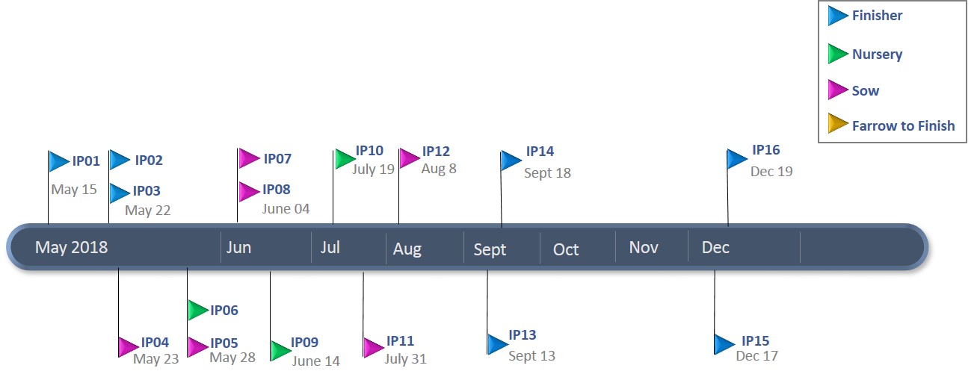Screen dimensions: 980x380
Task: Click the blue flag next to IP01
Action: click(59, 161)
